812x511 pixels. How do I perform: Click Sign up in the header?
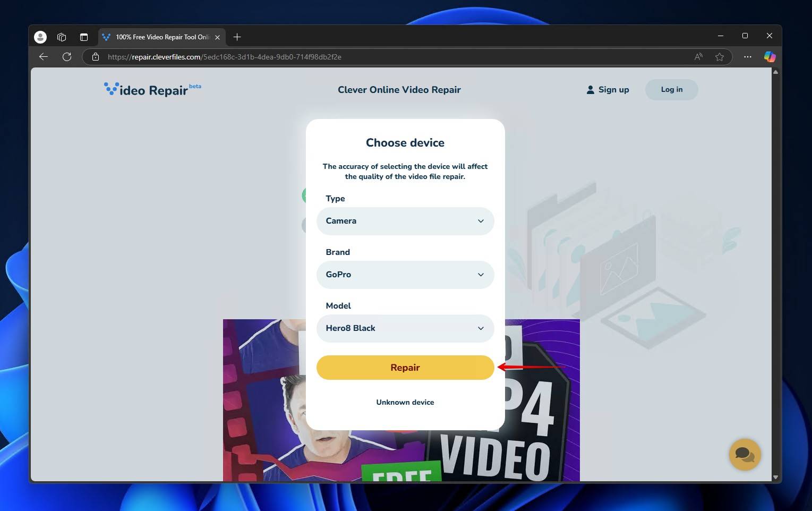[x=608, y=90]
